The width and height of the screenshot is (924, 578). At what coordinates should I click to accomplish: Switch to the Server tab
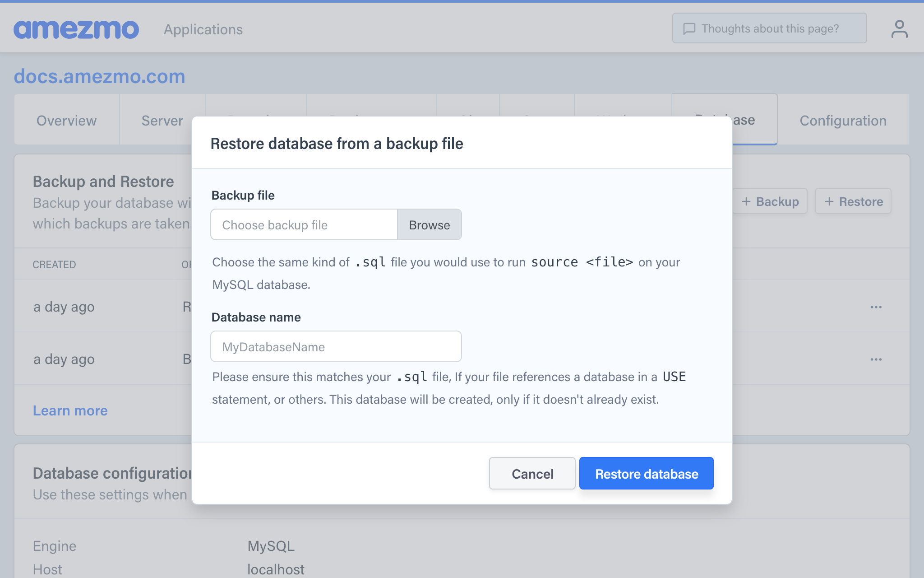[x=162, y=121]
